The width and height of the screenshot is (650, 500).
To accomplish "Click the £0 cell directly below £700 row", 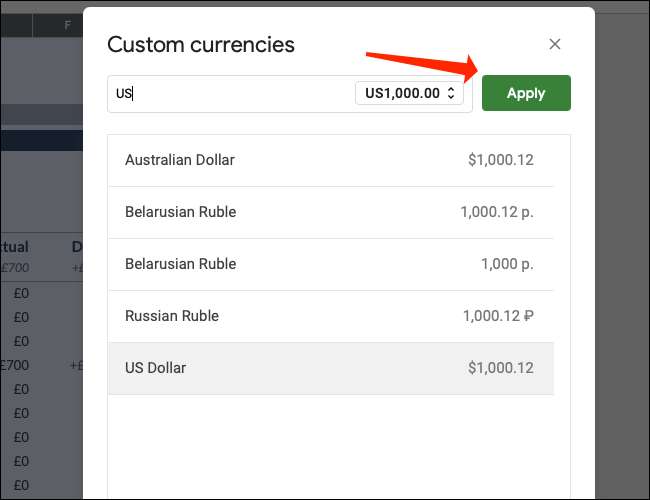I will 19,388.
